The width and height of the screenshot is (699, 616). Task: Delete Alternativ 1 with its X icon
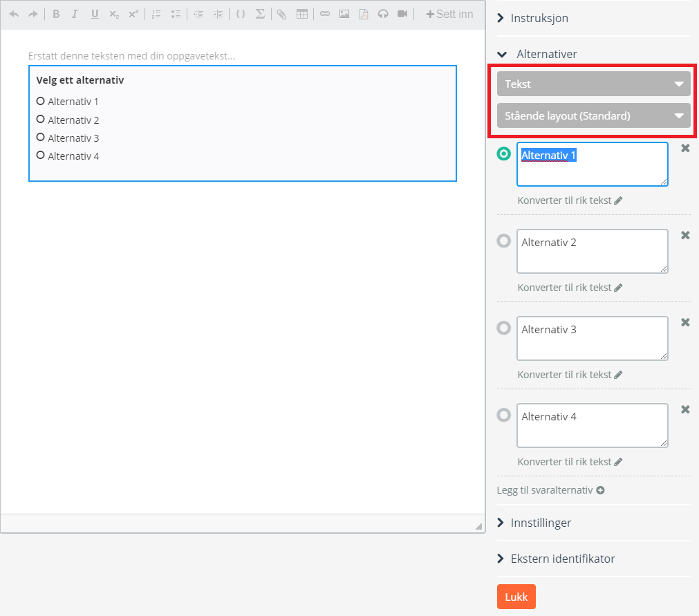click(686, 148)
